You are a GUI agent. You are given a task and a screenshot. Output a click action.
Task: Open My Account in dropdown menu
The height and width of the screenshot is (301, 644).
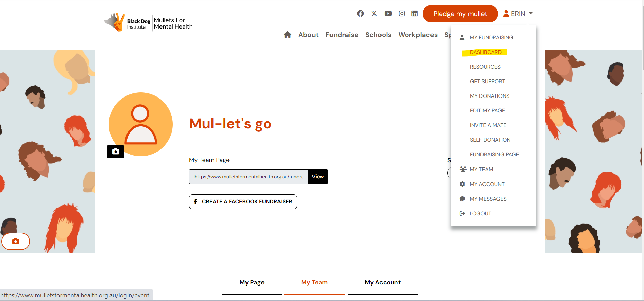pyautogui.click(x=487, y=184)
